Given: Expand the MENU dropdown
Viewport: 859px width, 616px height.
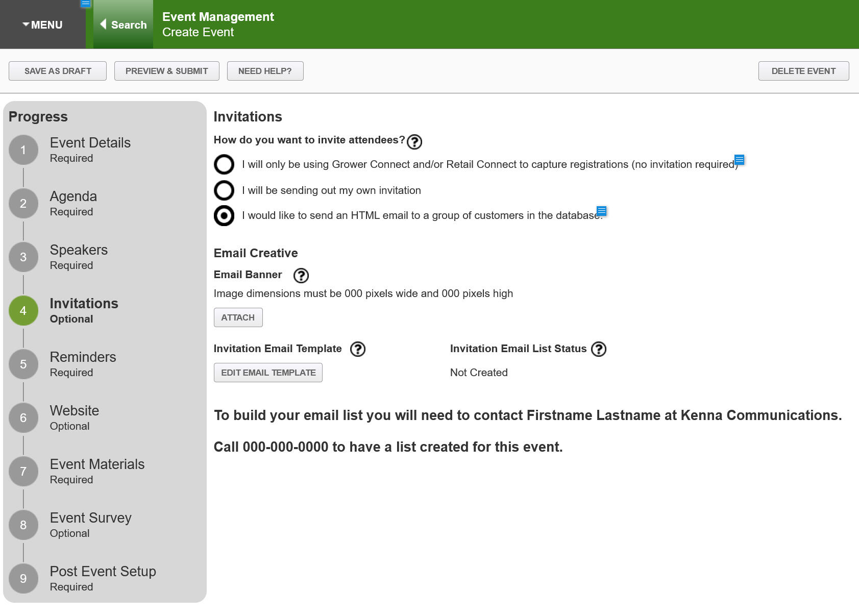Looking at the screenshot, I should 43,24.
